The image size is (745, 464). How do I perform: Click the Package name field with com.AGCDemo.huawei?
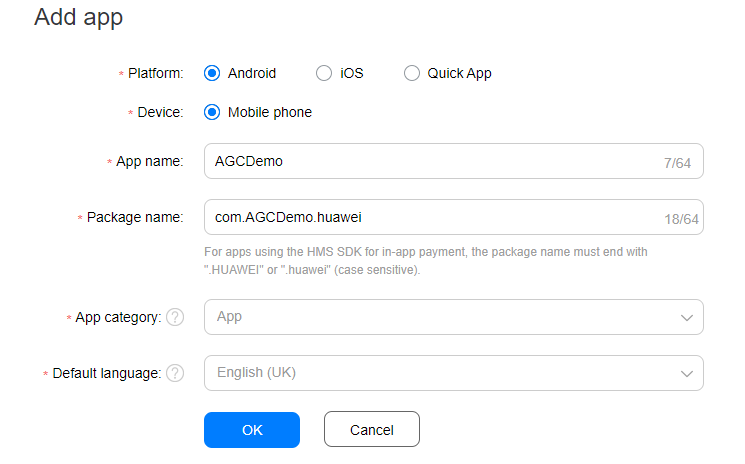point(420,217)
